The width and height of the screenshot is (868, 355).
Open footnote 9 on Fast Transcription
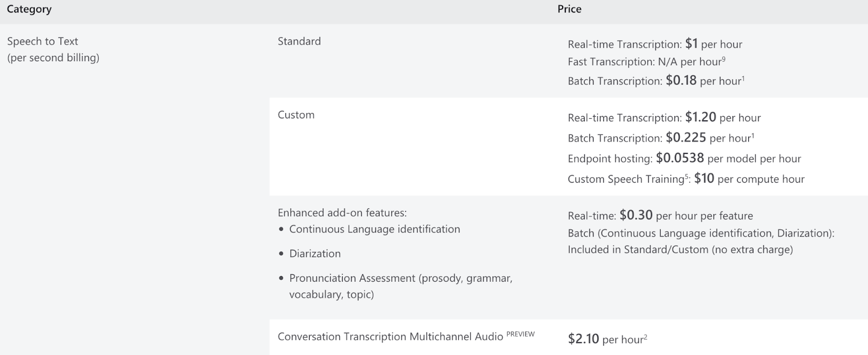724,59
